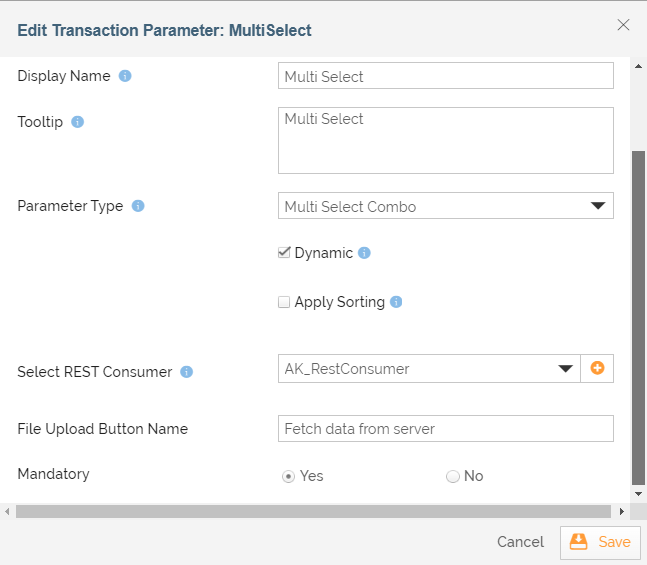Screen dimensions: 647x565
Task: Click the File Upload Button Name field
Action: pos(446,428)
